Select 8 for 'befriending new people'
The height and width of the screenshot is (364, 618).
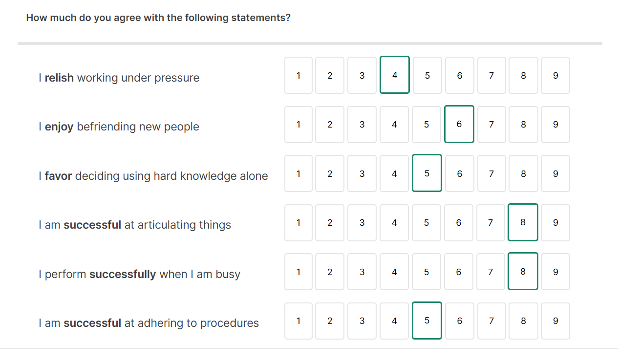523,125
